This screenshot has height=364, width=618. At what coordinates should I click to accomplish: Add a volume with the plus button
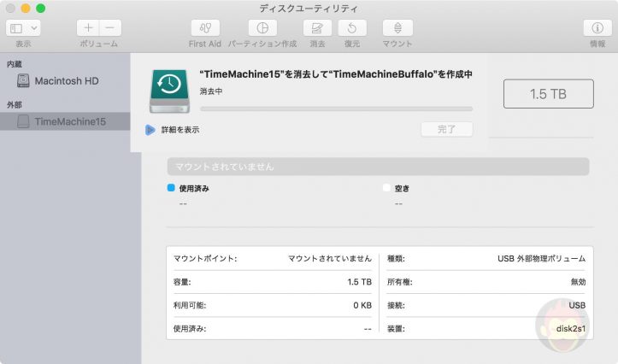tap(88, 28)
